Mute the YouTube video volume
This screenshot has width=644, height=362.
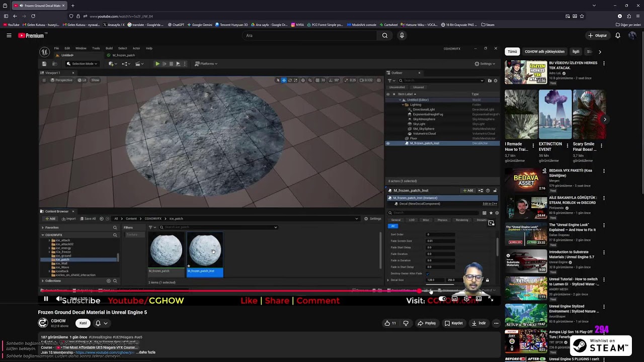[x=59, y=299]
